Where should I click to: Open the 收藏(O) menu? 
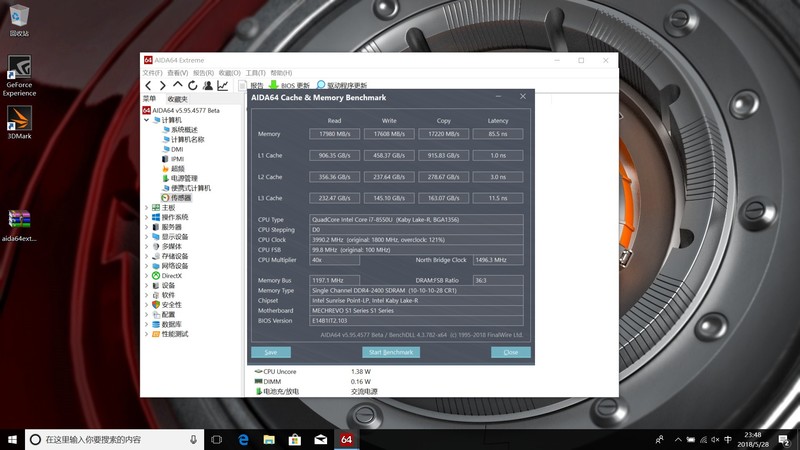pos(229,73)
